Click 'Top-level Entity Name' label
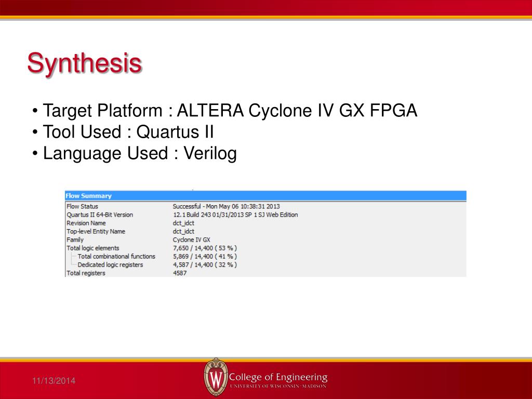The width and height of the screenshot is (532, 399). pyautogui.click(x=96, y=231)
